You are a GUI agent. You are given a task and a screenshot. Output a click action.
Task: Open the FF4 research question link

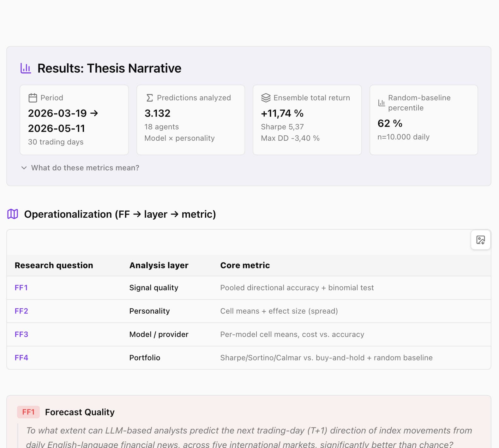[21, 358]
